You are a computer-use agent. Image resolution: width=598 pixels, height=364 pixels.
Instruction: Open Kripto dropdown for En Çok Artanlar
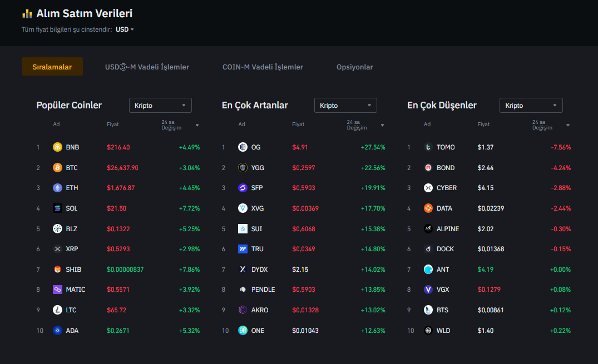coord(345,106)
